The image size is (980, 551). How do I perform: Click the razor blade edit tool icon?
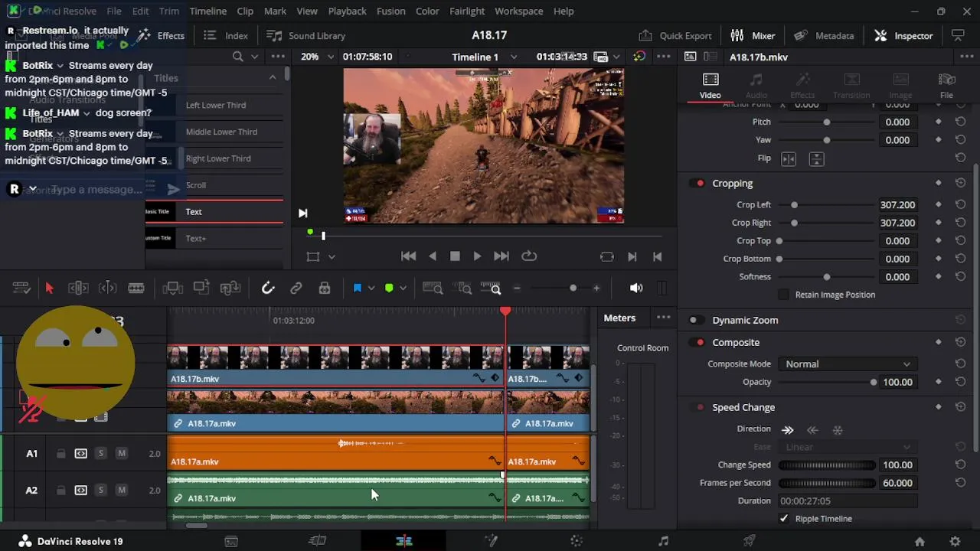tap(136, 289)
